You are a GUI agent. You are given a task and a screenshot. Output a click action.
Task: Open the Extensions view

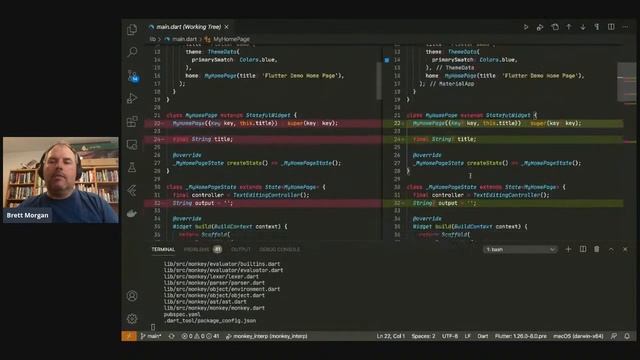pyautogui.click(x=132, y=121)
